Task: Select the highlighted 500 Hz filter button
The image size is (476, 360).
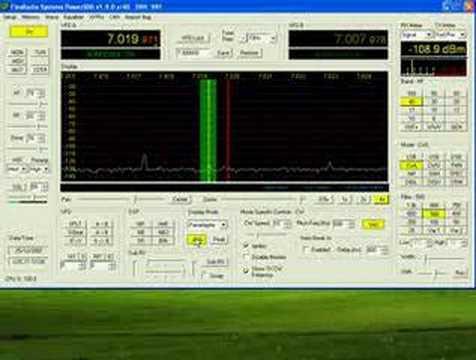Action: [x=434, y=214]
